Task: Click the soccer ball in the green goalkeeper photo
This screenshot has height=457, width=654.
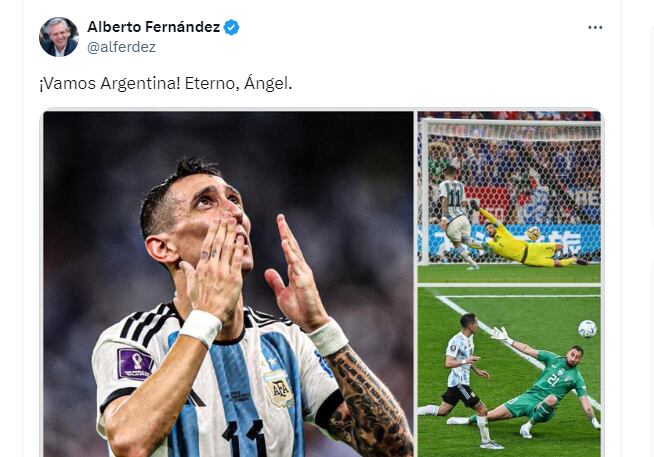Action: pos(587,329)
